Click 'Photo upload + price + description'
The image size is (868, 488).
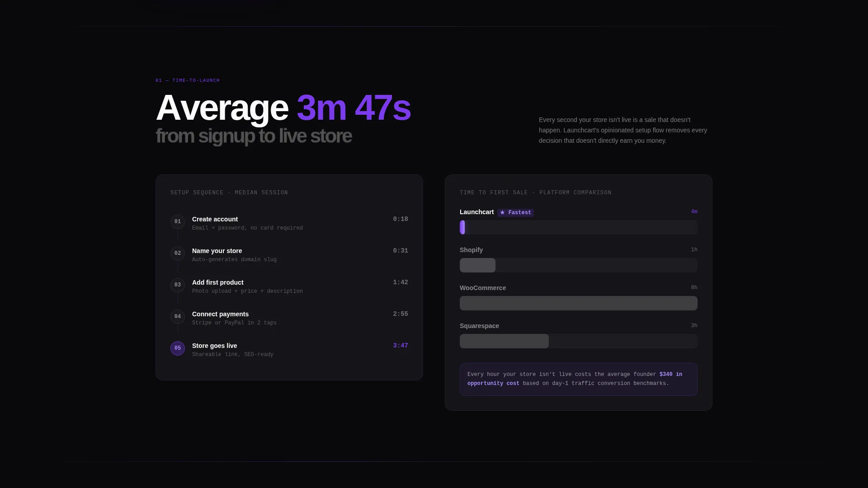click(x=247, y=291)
